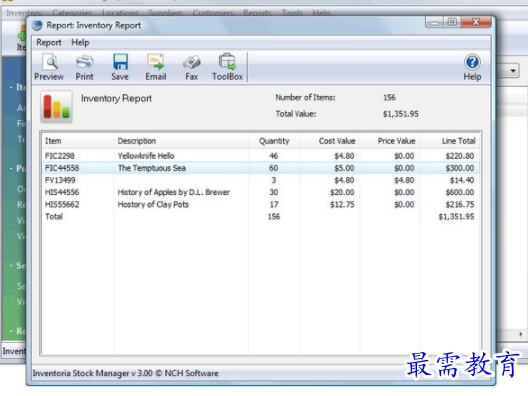Click description The Temptuous Sea

point(152,168)
